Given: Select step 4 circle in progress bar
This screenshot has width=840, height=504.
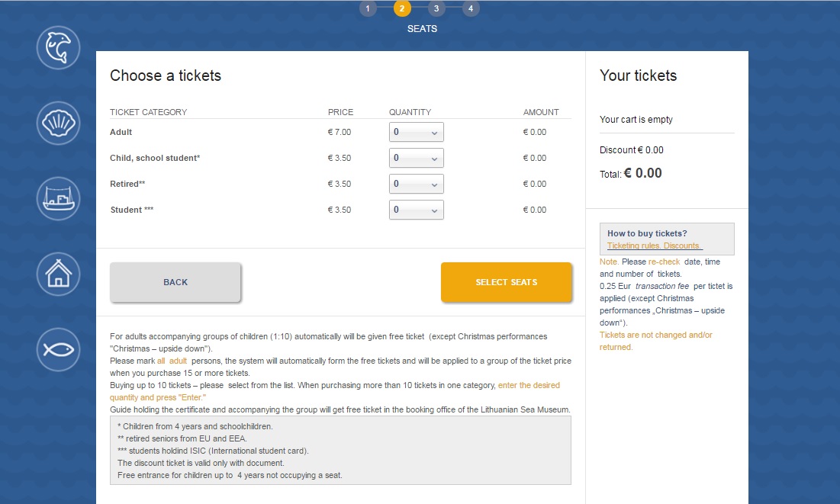Looking at the screenshot, I should pyautogui.click(x=471, y=8).
